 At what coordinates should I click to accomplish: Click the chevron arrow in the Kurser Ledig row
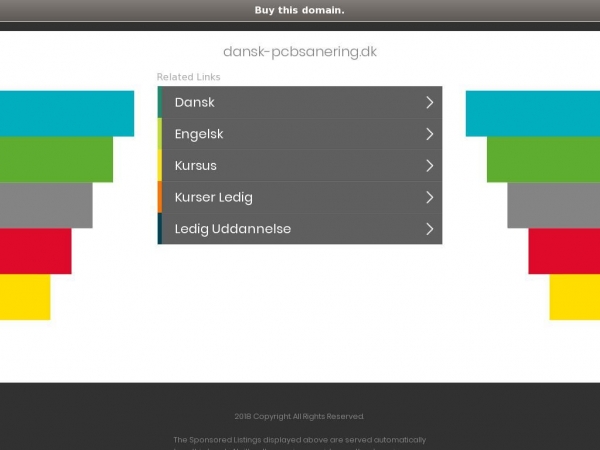[x=430, y=197]
